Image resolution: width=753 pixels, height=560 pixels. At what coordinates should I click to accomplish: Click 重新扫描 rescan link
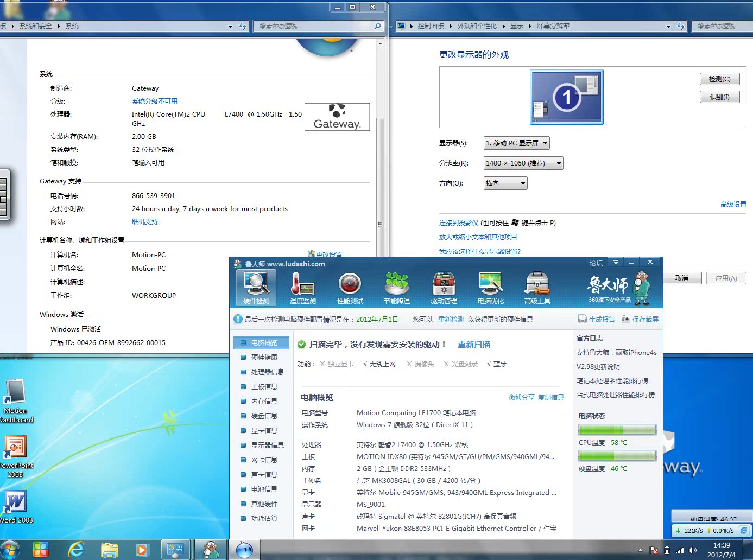click(474, 344)
